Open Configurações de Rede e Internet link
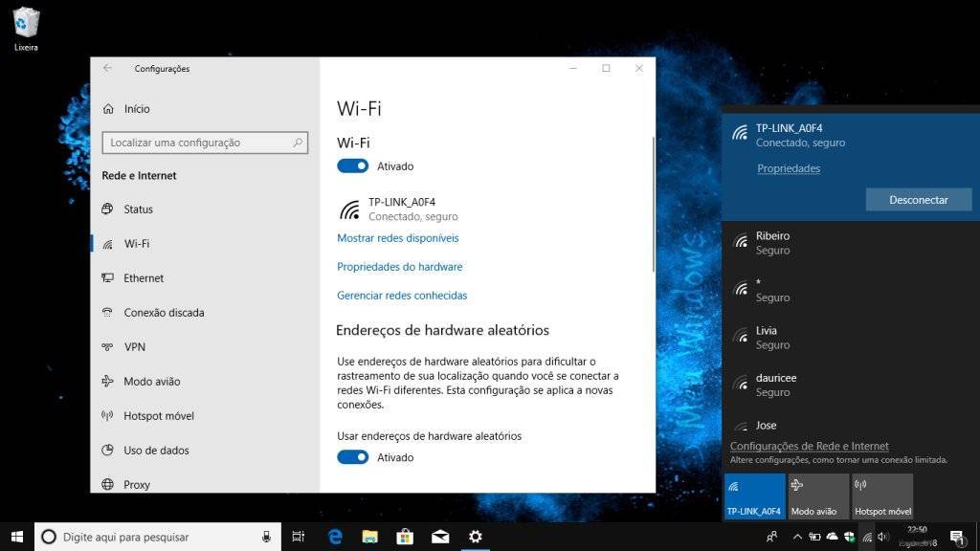 (809, 446)
